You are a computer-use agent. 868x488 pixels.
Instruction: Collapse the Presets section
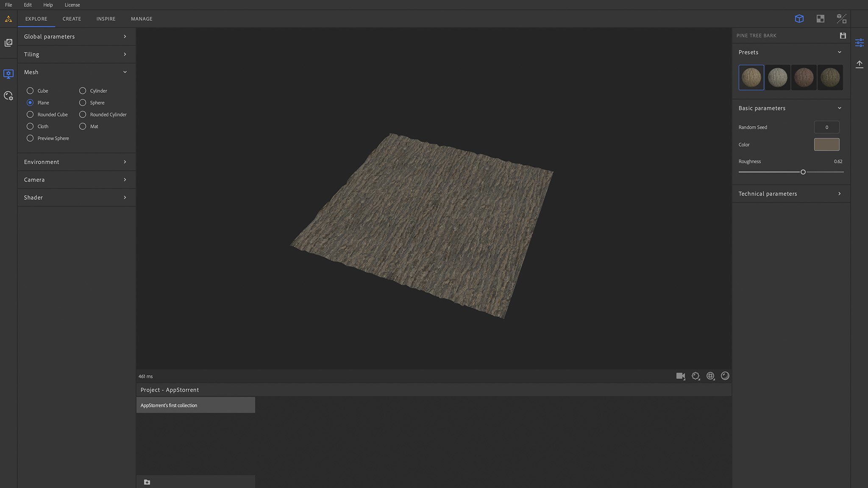click(x=839, y=52)
